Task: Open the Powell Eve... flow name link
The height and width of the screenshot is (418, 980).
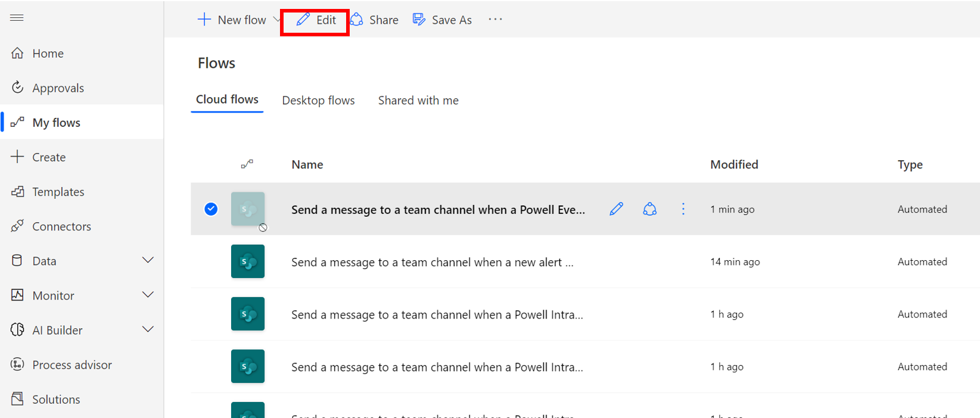Action: 438,210
